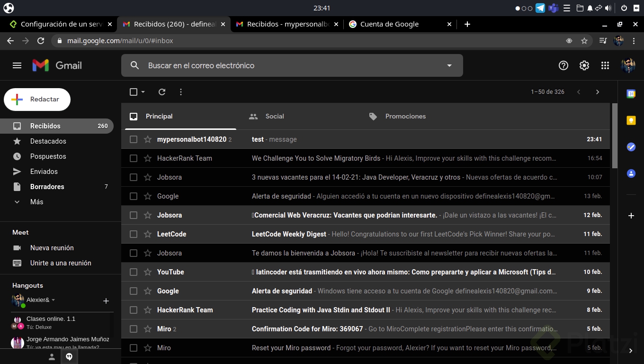Viewport: 644px width, 364px height.
Task: Switch to Cuenta de Google browser tab
Action: point(400,24)
